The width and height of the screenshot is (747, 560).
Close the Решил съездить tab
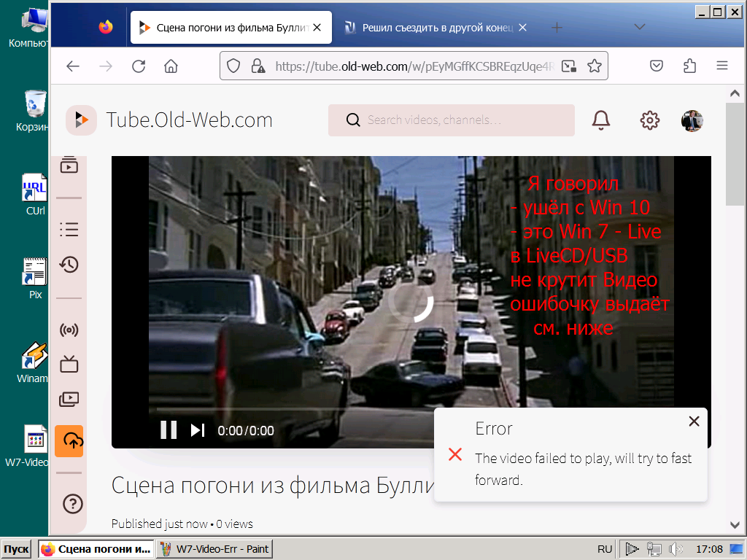[x=522, y=28]
